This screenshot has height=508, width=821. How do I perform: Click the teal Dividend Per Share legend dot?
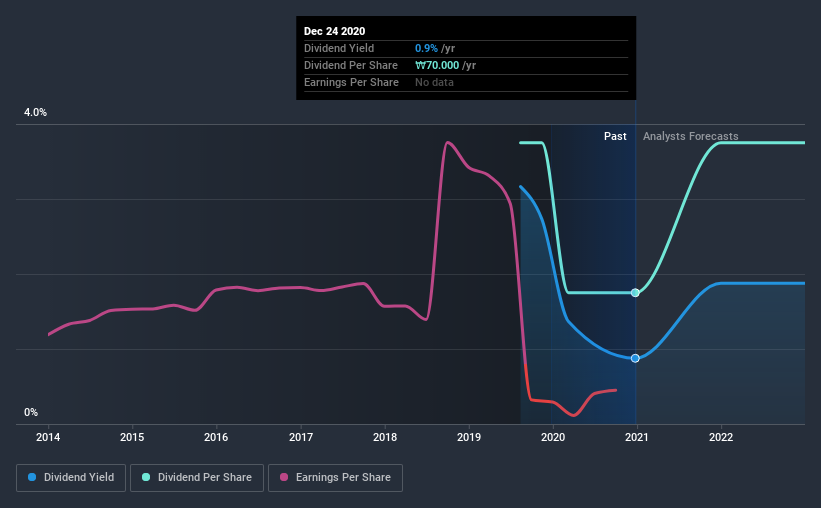click(x=146, y=477)
